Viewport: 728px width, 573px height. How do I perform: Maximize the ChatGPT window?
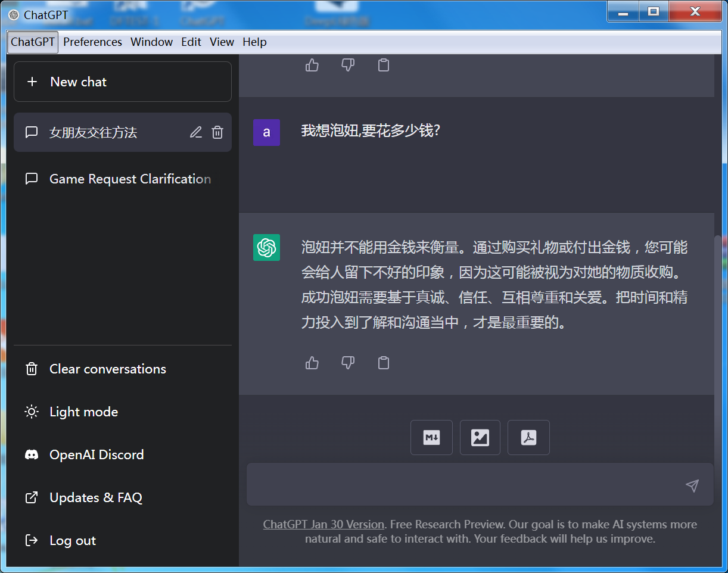click(654, 11)
